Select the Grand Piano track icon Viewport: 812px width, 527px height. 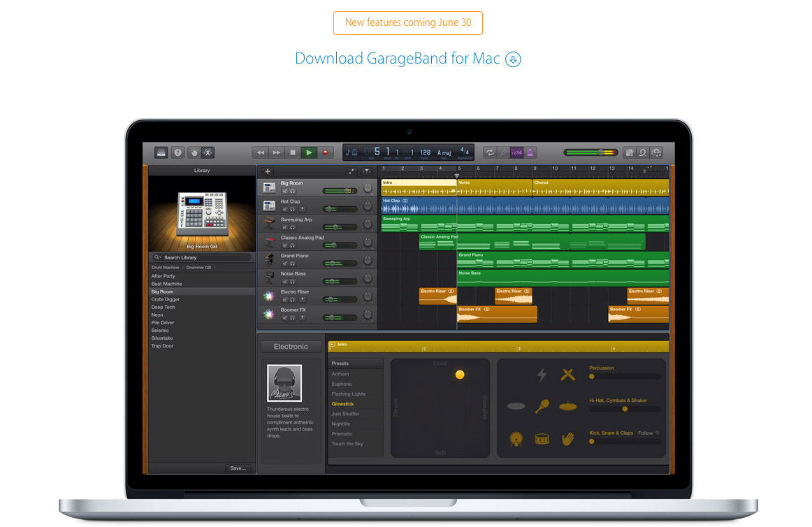269,259
